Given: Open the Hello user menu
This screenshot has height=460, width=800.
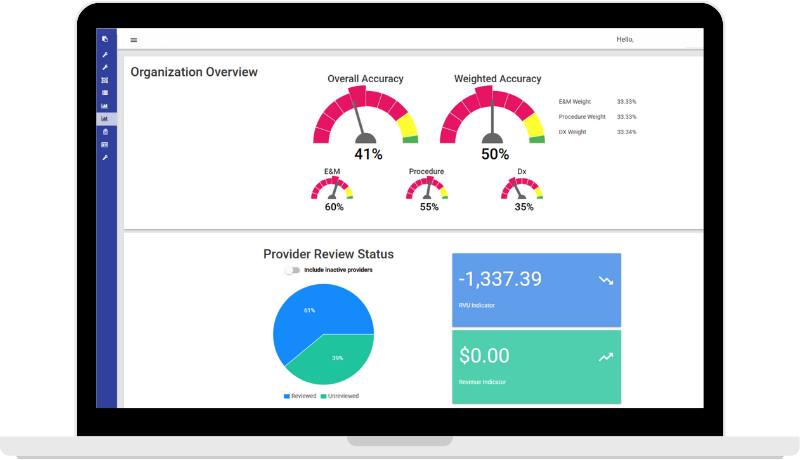Looking at the screenshot, I should pyautogui.click(x=627, y=40).
